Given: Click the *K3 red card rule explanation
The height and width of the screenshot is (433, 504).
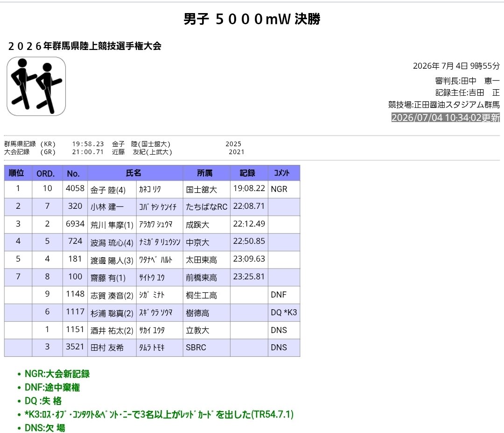Looking at the screenshot, I should coord(159,414).
